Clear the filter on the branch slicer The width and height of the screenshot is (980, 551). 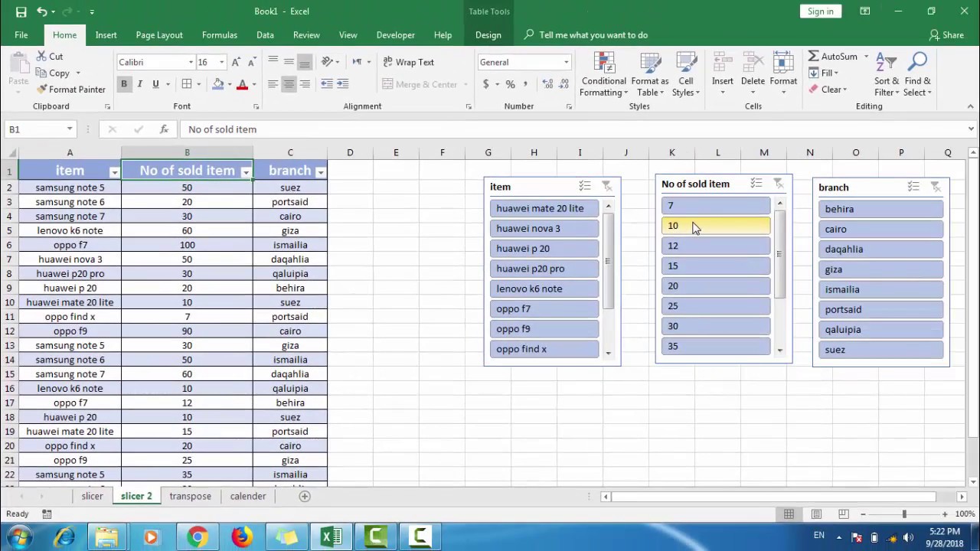[x=935, y=187]
